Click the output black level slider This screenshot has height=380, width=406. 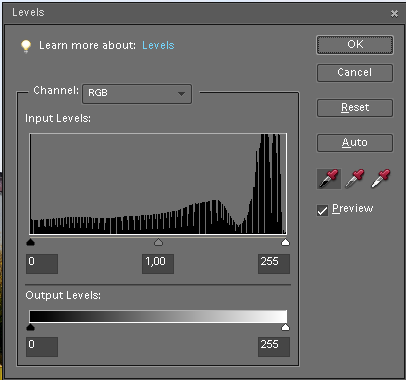point(30,327)
